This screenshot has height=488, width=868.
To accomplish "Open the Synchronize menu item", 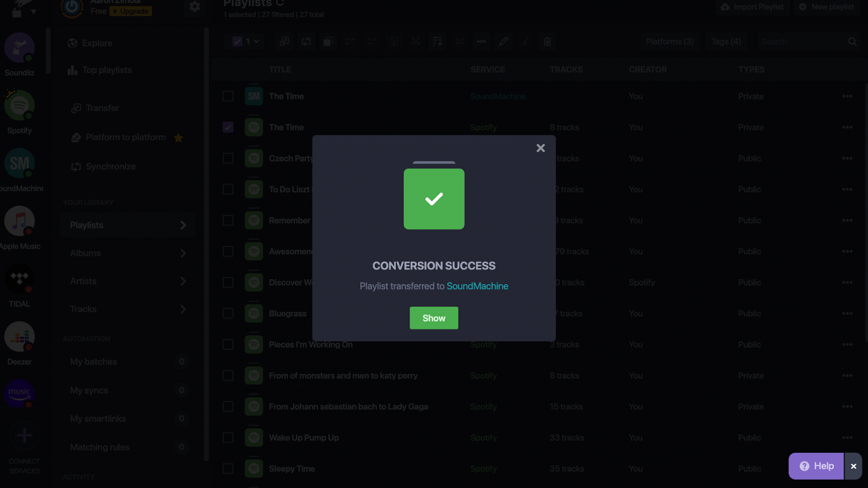I will coord(103,166).
